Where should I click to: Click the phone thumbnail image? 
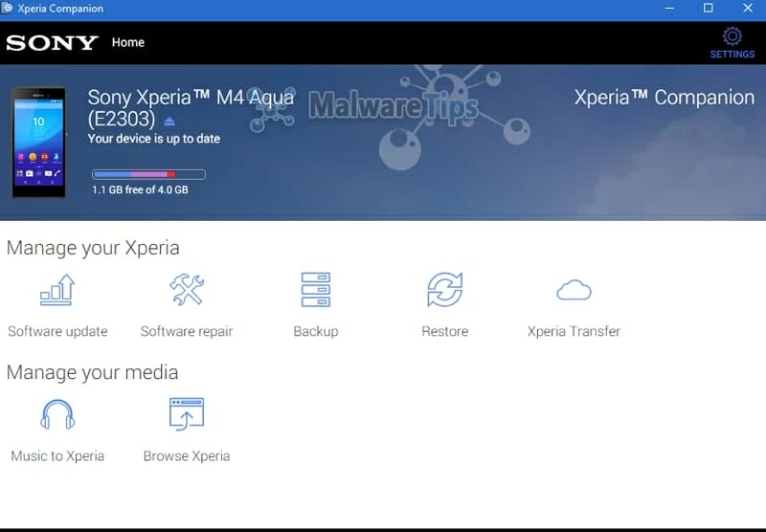tap(39, 143)
